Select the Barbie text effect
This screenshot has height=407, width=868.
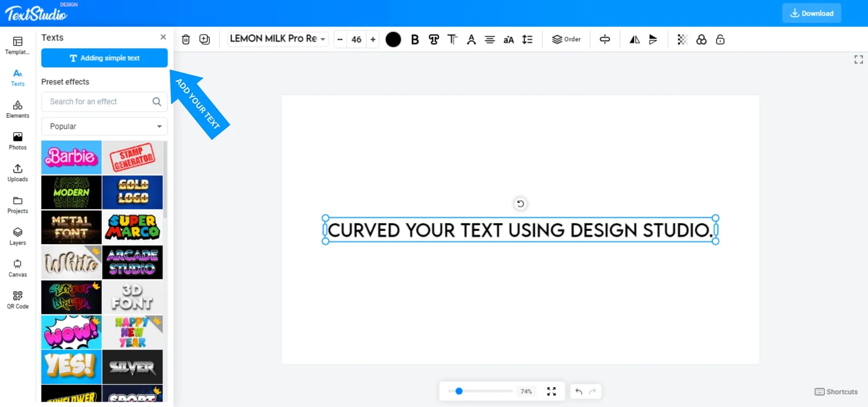(x=71, y=157)
